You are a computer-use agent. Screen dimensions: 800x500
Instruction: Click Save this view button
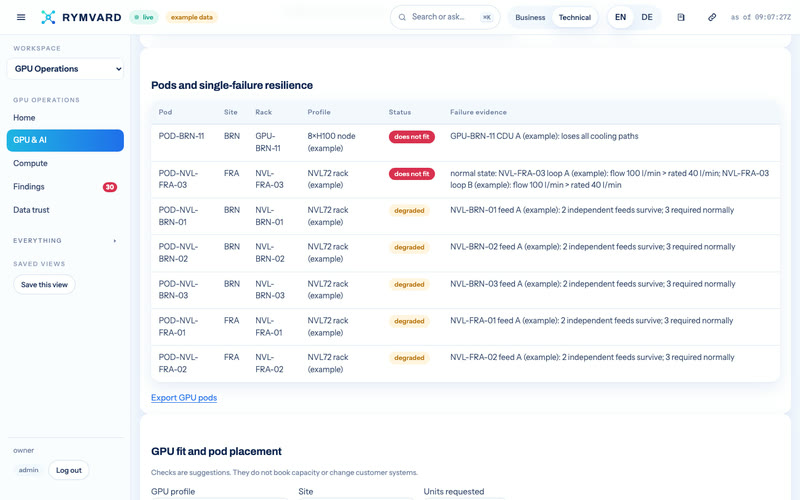pos(44,285)
